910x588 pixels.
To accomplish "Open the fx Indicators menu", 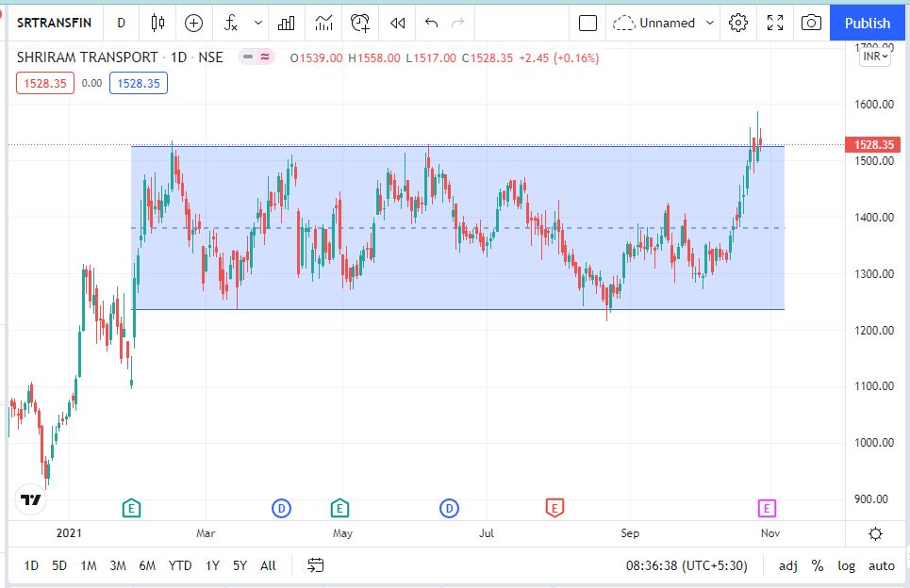I will coord(229,23).
